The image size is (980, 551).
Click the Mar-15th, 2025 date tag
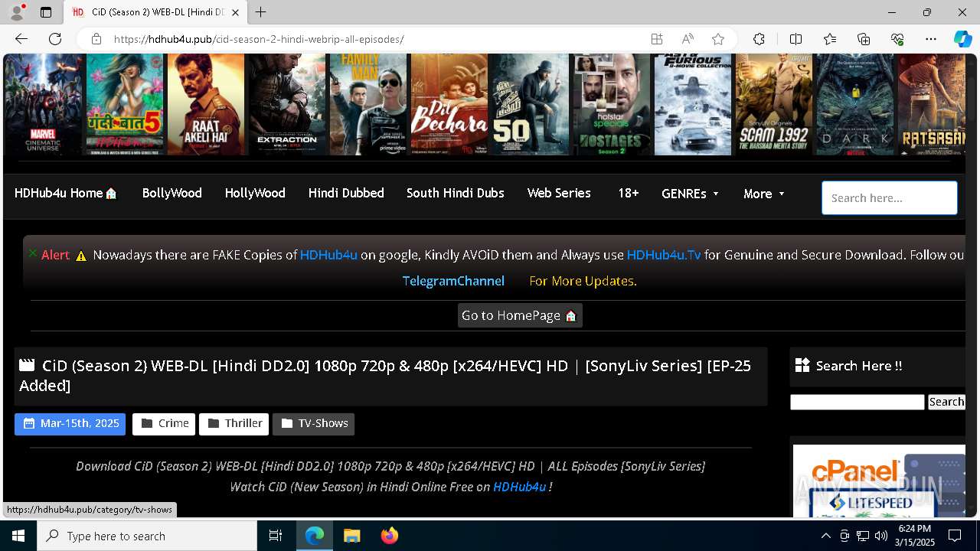70,424
